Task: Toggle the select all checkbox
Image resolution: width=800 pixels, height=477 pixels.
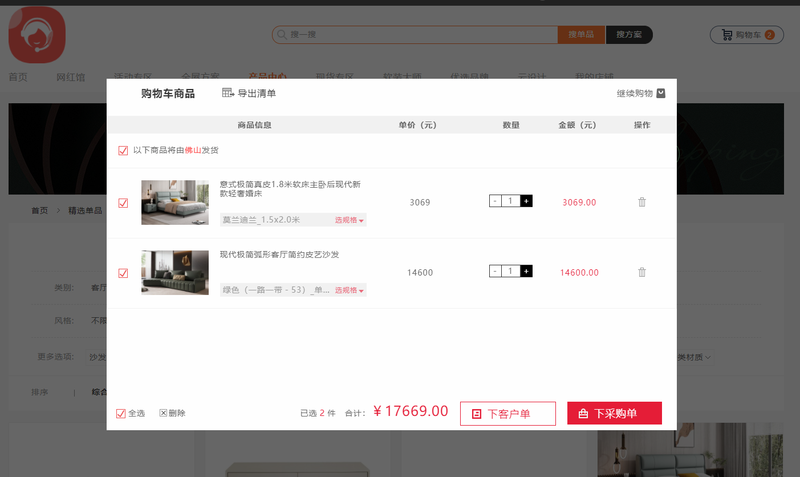Action: point(121,413)
